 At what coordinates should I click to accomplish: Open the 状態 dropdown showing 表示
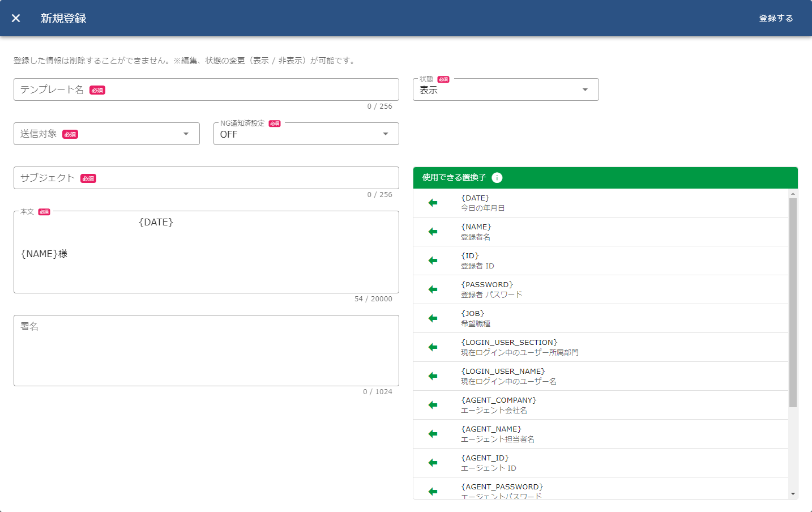pos(505,90)
